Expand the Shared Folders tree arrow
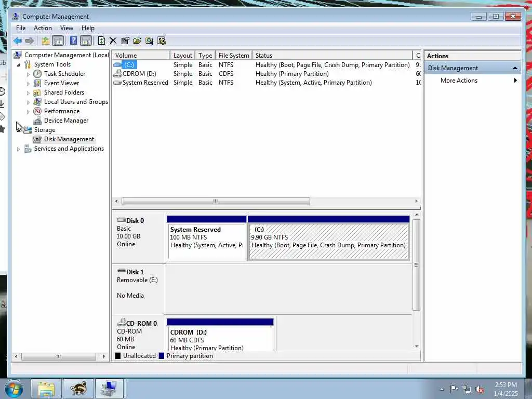This screenshot has height=399, width=532. 28,92
